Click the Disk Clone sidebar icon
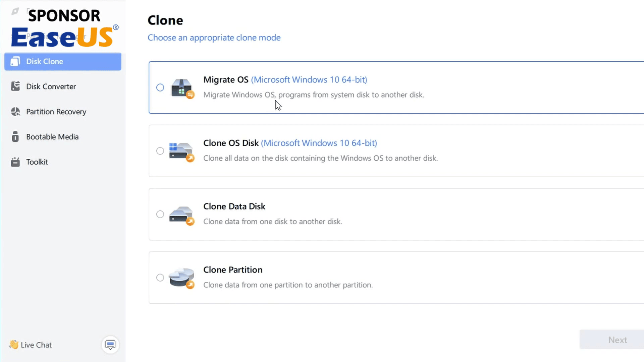Viewport: 644px width, 362px height. point(15,61)
